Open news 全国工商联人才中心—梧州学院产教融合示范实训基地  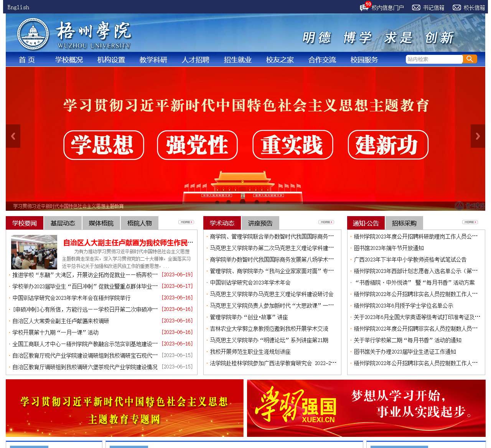(x=85, y=344)
